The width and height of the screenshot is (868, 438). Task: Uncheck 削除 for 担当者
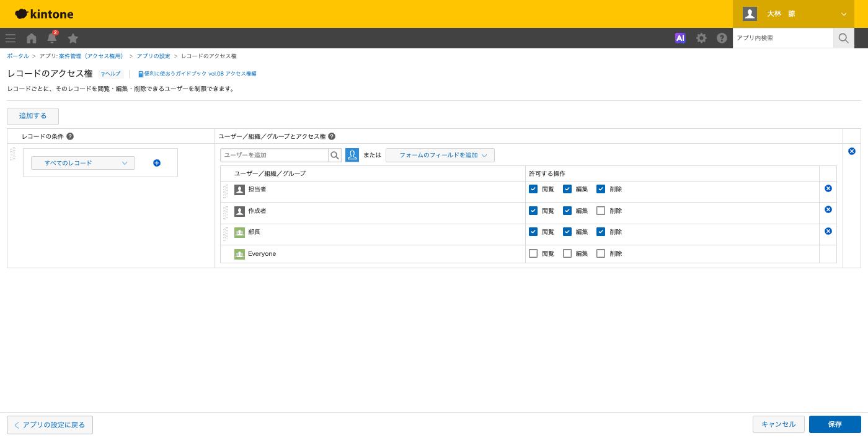coord(601,189)
